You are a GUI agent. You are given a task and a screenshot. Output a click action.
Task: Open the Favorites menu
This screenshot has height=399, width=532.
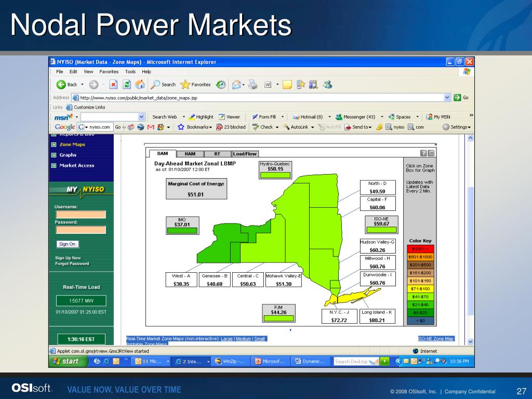click(109, 72)
